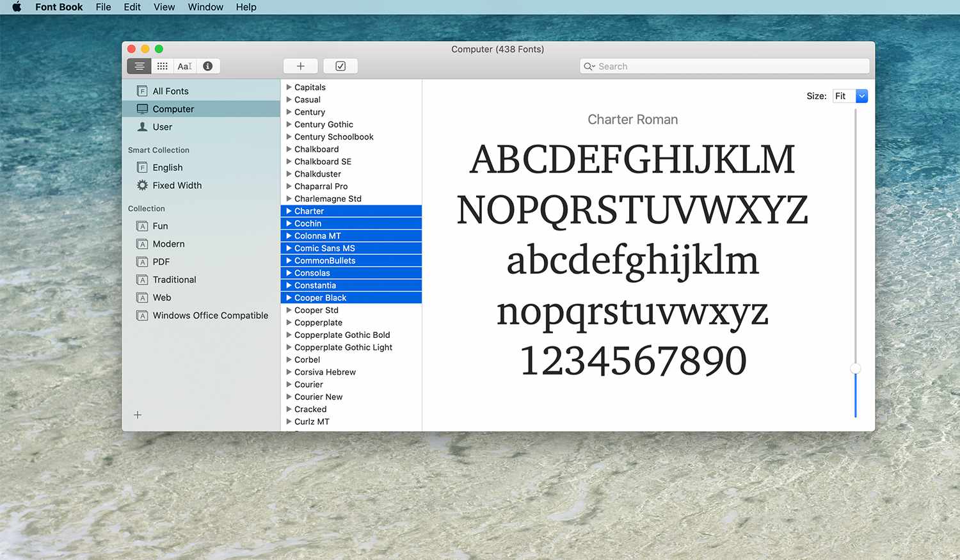Screen dimensions: 960x560
Task: Expand the Courier New font family
Action: click(289, 397)
